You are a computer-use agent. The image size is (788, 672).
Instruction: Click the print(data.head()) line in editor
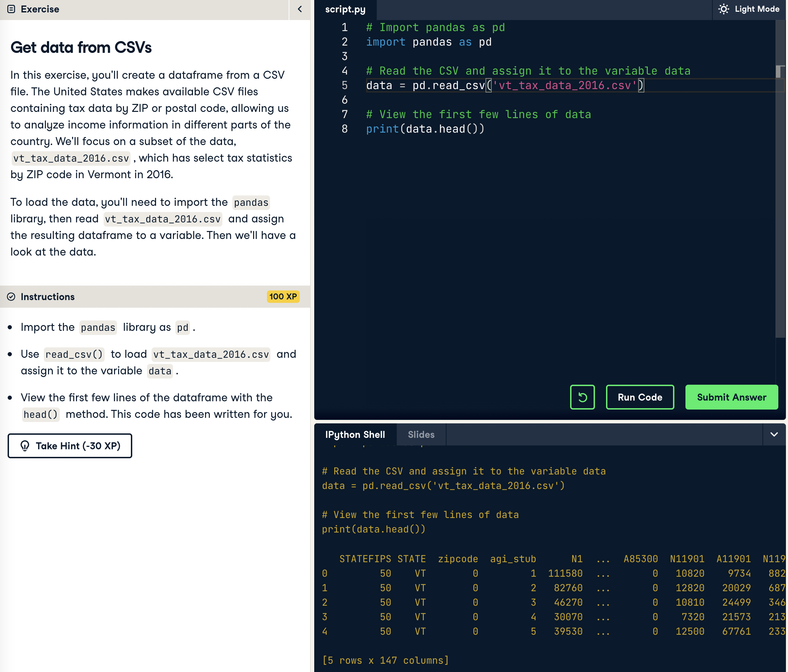click(425, 129)
